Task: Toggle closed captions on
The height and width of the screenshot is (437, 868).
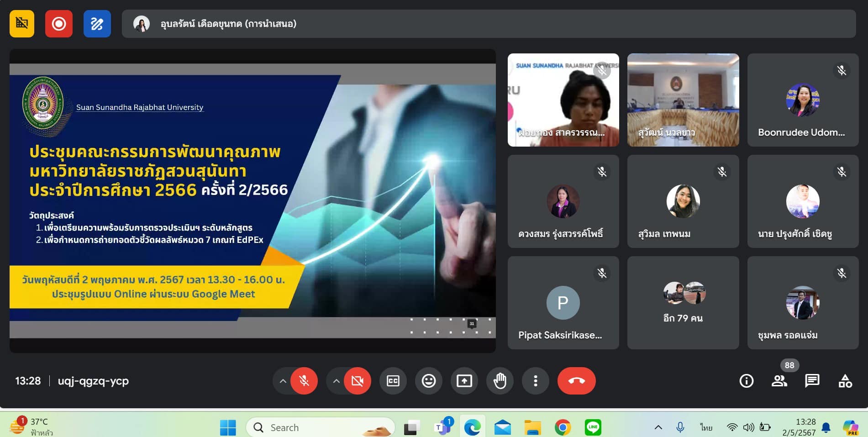Action: coord(393,381)
